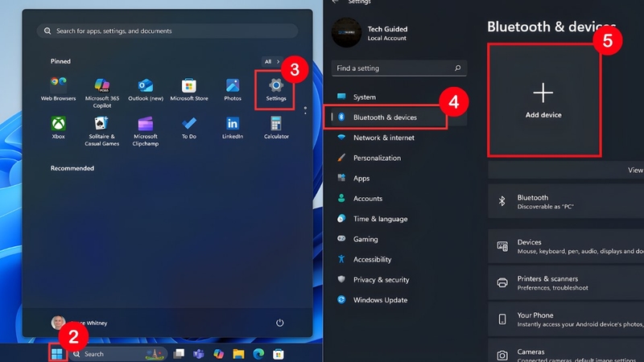The height and width of the screenshot is (362, 644).
Task: Open Accessibility settings category
Action: pos(398,259)
